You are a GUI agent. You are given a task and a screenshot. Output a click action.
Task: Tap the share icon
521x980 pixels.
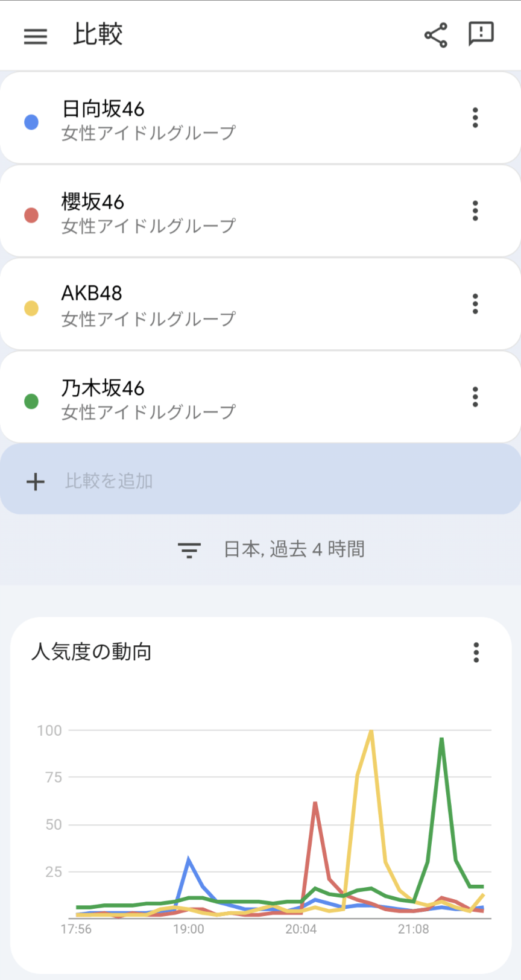[435, 35]
